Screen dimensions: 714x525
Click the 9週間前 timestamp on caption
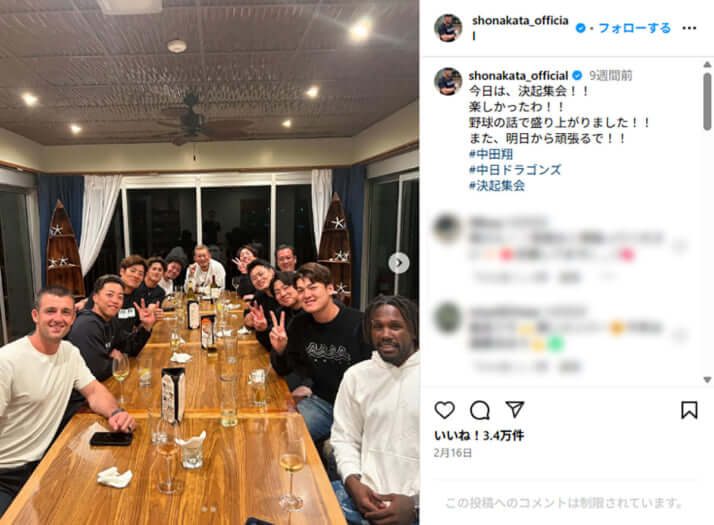coord(611,75)
